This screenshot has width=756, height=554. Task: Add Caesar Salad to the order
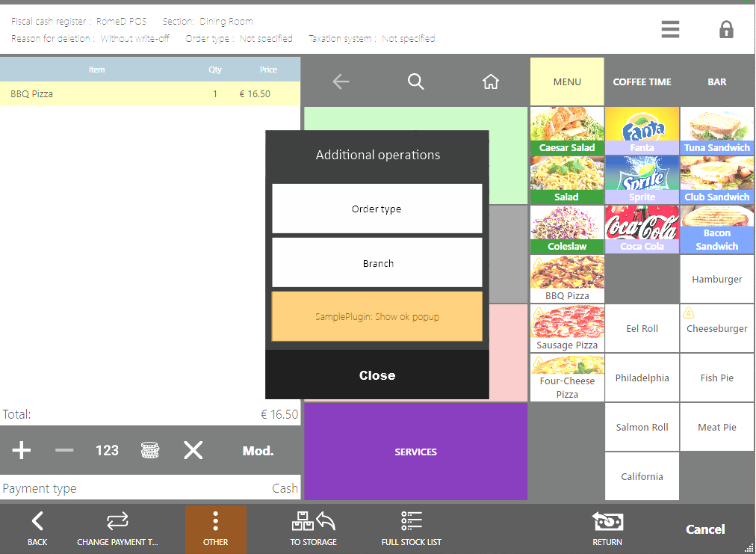(x=567, y=131)
